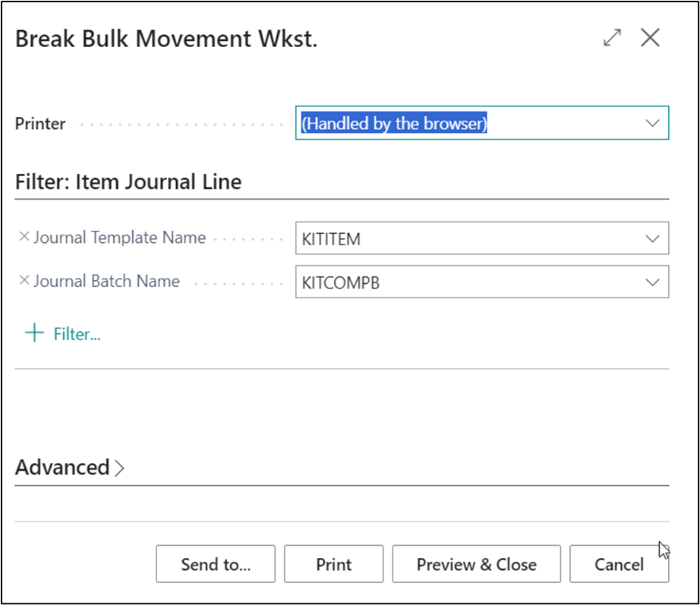Close the Break Bulk Movement Wkst. dialog
Image resolution: width=700 pixels, height=605 pixels.
[x=650, y=38]
